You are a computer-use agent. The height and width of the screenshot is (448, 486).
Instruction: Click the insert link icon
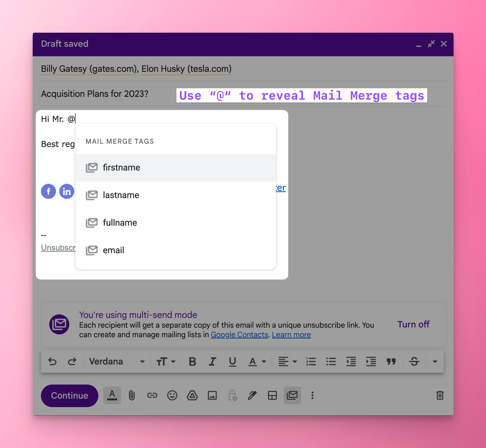click(152, 395)
